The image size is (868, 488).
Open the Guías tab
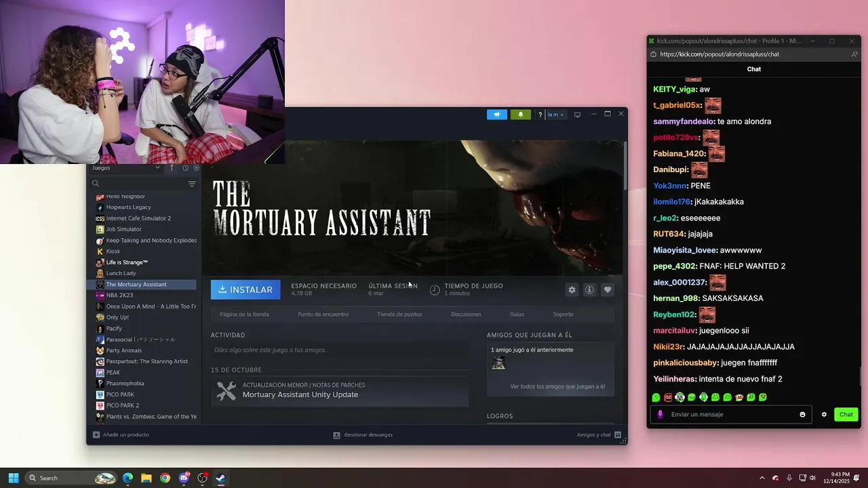[x=517, y=314]
